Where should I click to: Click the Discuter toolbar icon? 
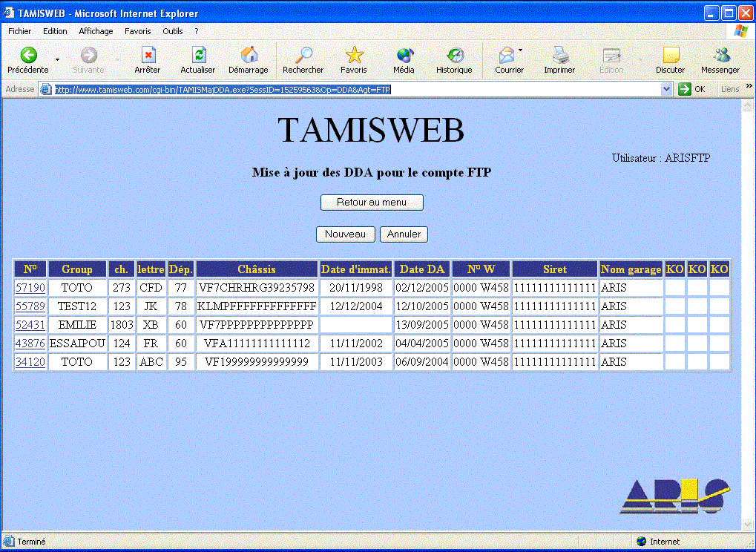[671, 55]
